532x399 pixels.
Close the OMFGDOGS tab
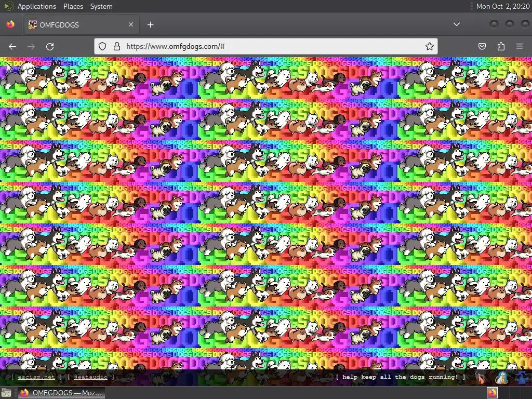(131, 24)
